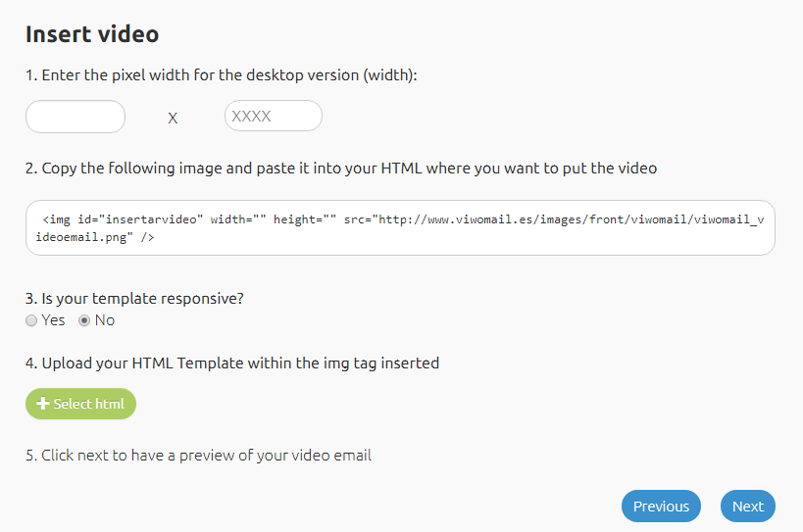Click the insertarvideo id in the code snippet

click(x=151, y=219)
